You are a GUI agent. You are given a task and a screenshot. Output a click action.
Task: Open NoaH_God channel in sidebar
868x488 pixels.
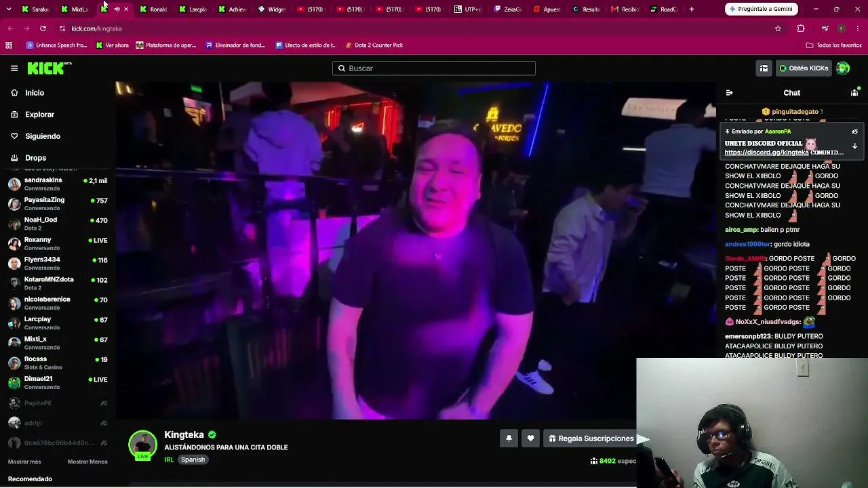click(x=58, y=224)
